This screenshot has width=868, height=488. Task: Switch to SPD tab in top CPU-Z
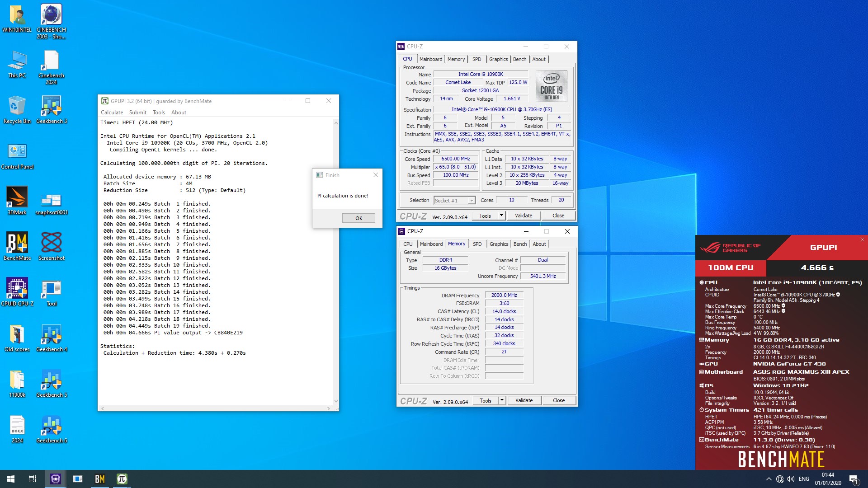(x=477, y=59)
